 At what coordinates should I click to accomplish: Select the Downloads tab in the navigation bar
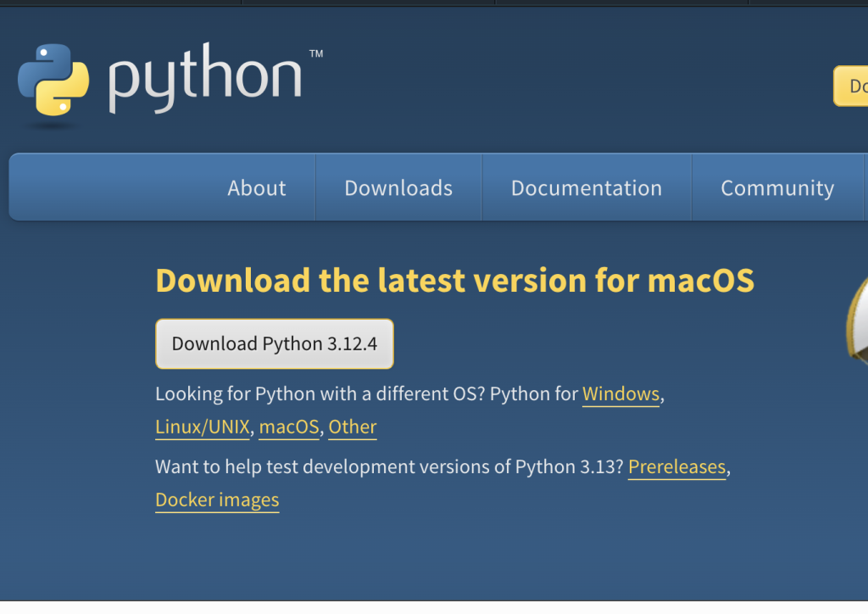398,187
